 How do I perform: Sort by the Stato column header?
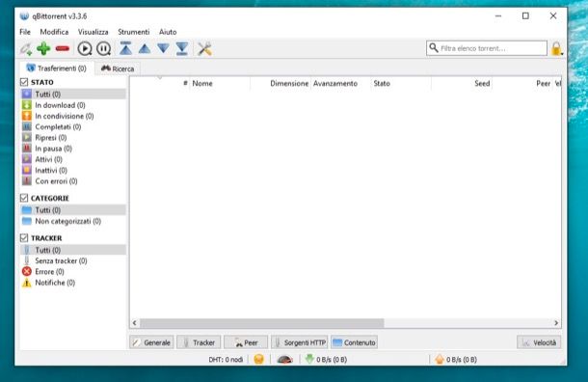[401, 83]
